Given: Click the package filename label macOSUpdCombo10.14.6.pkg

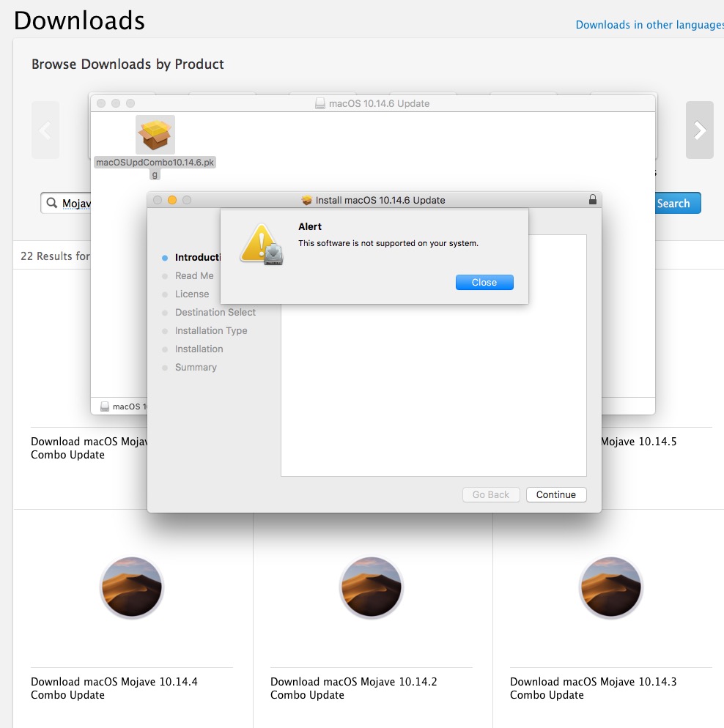Looking at the screenshot, I should coord(155,168).
